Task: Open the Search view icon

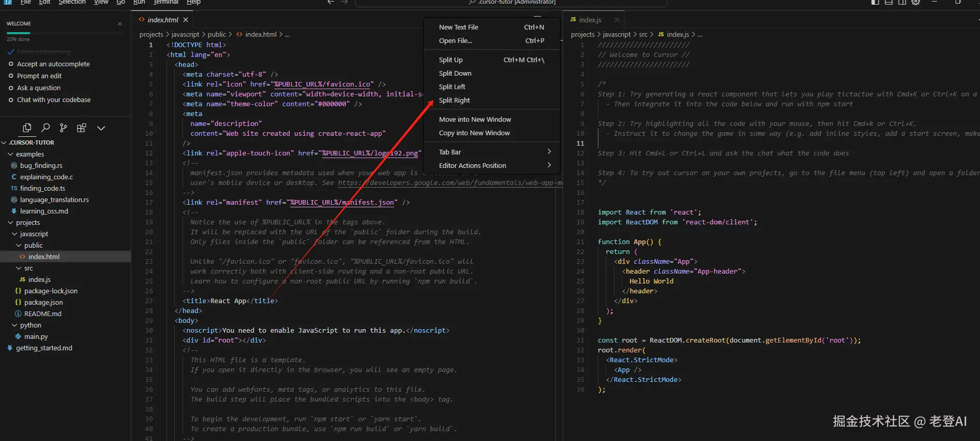Action: (46, 128)
